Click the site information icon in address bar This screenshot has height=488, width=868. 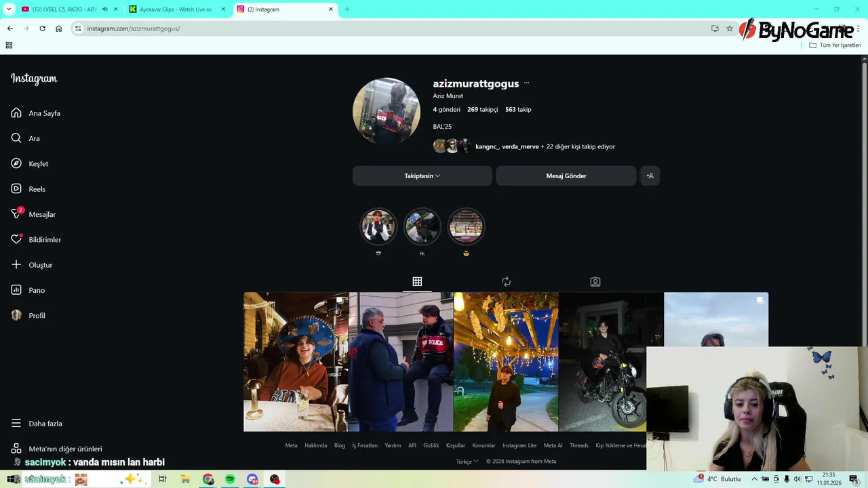tap(78, 28)
